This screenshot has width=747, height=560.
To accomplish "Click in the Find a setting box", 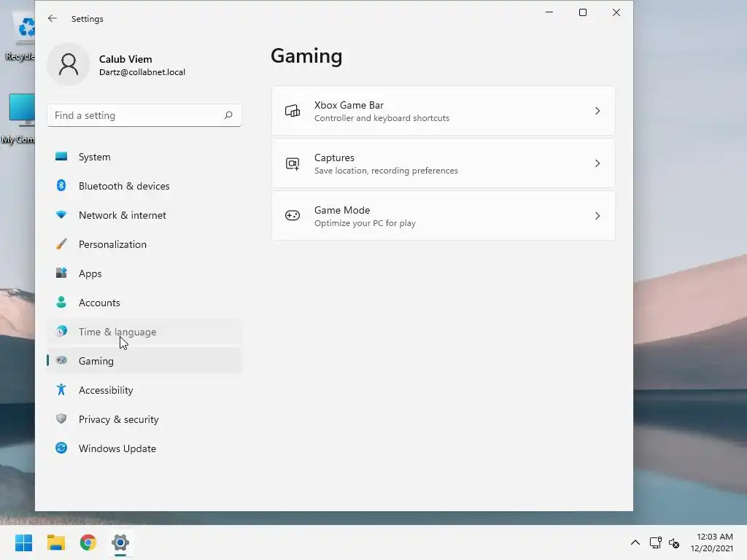I will pyautogui.click(x=144, y=115).
